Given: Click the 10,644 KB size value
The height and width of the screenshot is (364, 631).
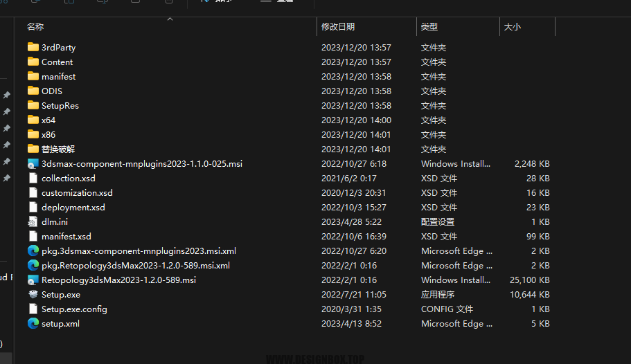Looking at the screenshot, I should 530,294.
